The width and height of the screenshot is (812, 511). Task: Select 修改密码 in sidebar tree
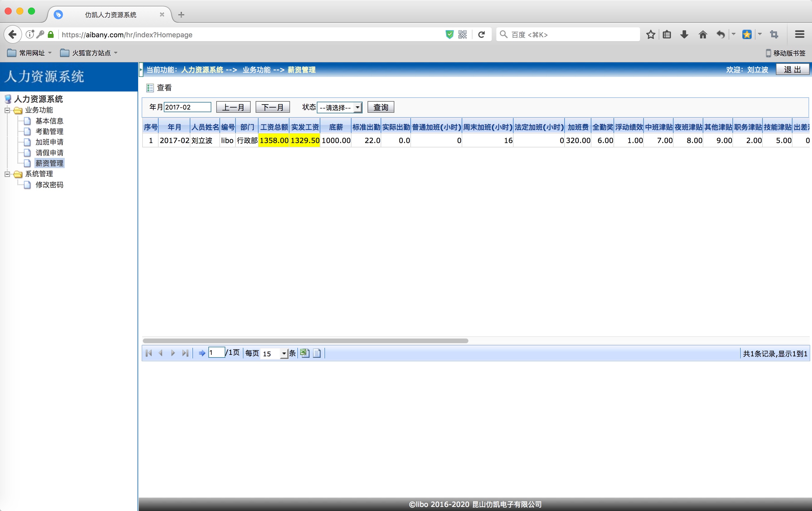[49, 185]
